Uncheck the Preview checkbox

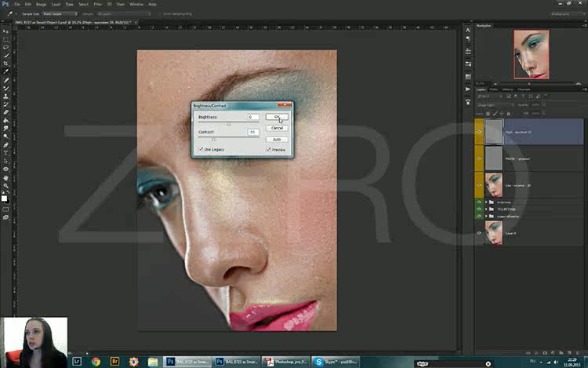(x=268, y=150)
